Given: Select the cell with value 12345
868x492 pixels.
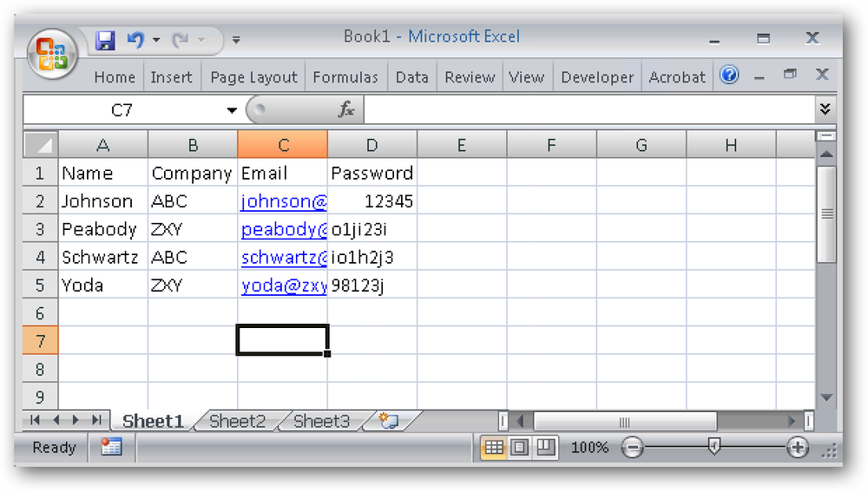Looking at the screenshot, I should [x=372, y=201].
